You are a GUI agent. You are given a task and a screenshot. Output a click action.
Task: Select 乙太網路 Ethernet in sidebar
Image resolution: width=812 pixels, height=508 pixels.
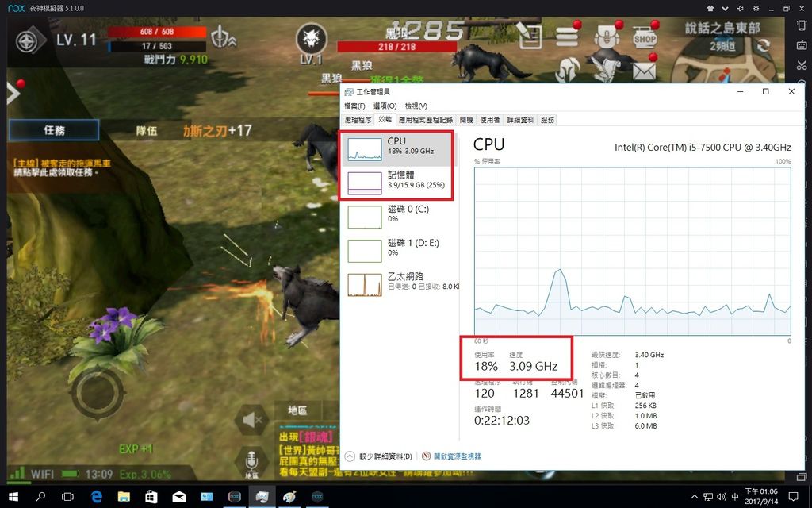[x=399, y=284]
